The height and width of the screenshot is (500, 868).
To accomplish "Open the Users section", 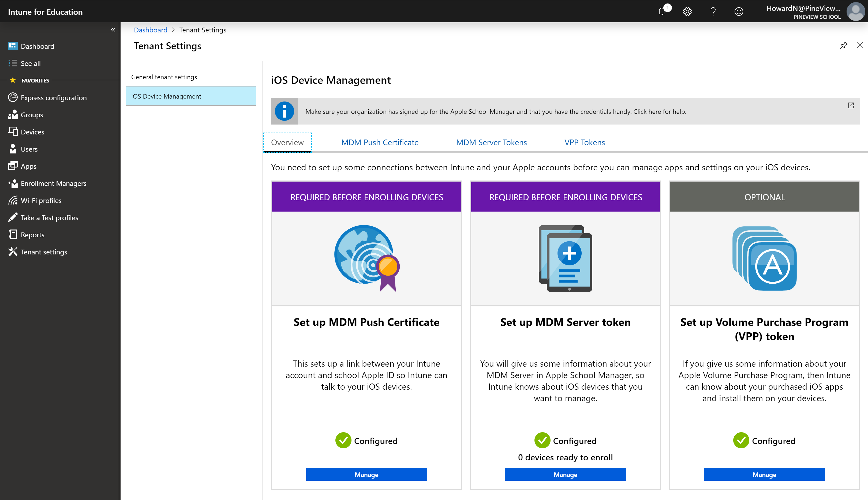I will [29, 149].
